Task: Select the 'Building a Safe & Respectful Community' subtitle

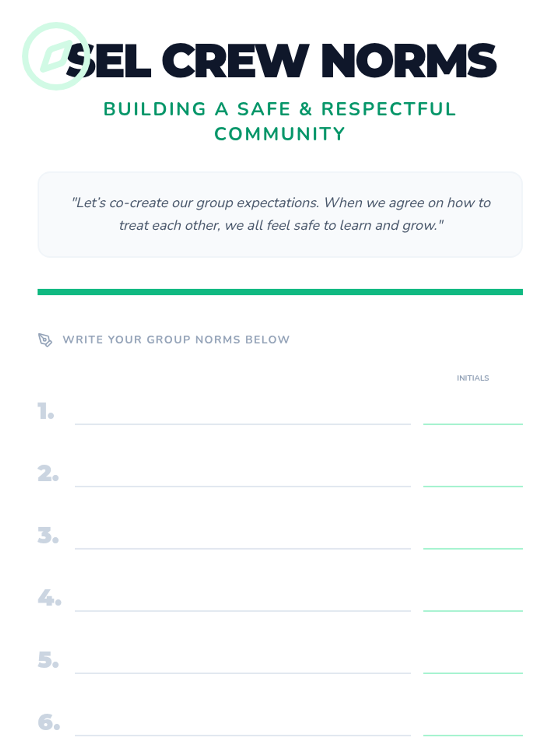Action: point(280,121)
